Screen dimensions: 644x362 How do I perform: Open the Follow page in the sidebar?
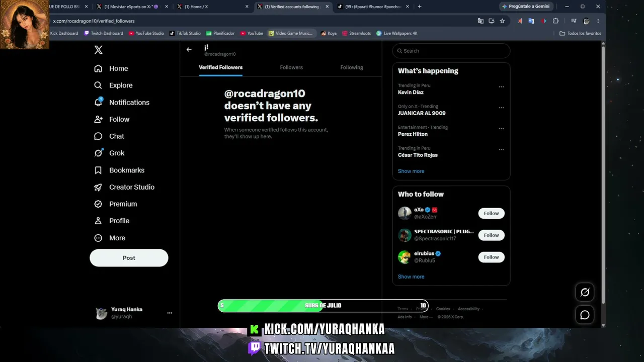[x=112, y=119]
